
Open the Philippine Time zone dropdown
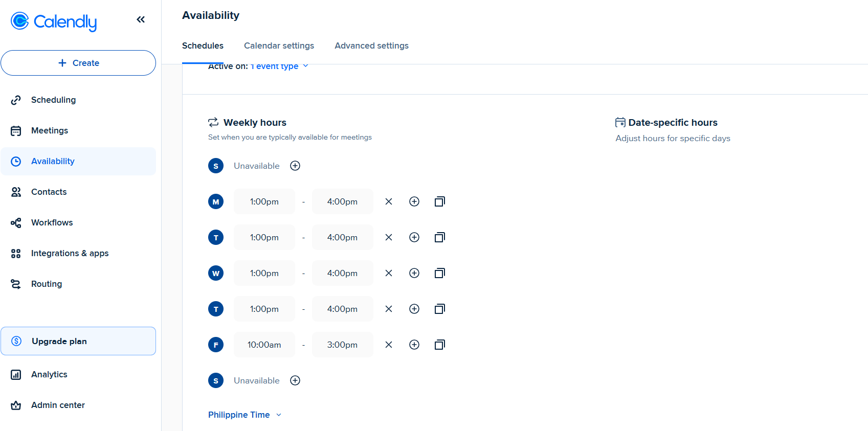(244, 415)
